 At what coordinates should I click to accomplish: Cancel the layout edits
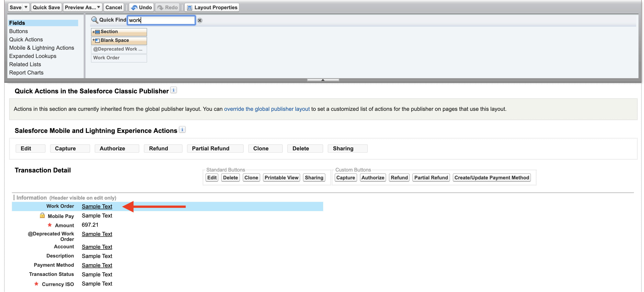(114, 8)
